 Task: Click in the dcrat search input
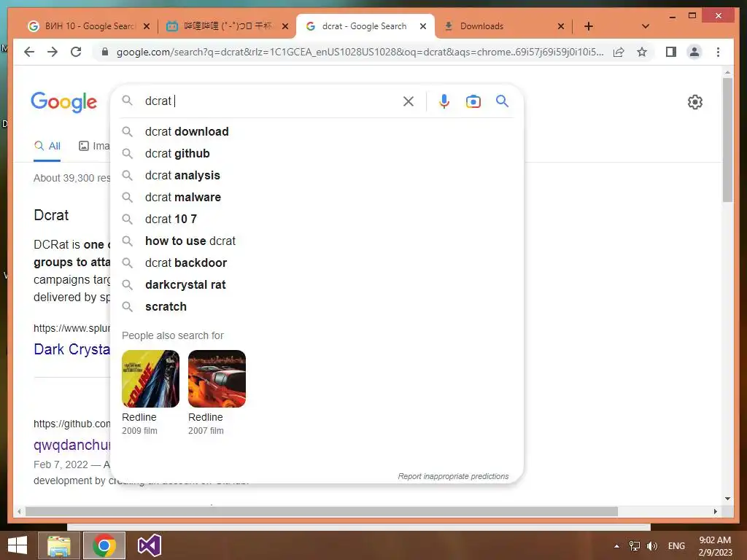(x=271, y=101)
